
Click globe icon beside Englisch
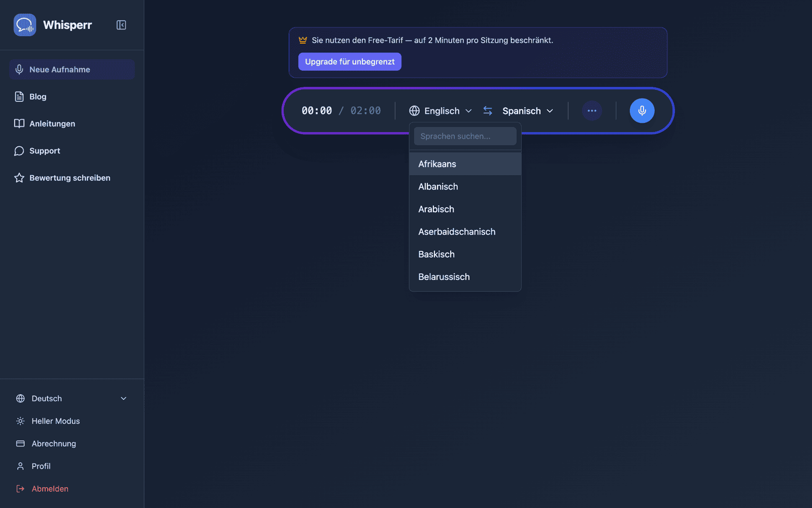click(415, 111)
